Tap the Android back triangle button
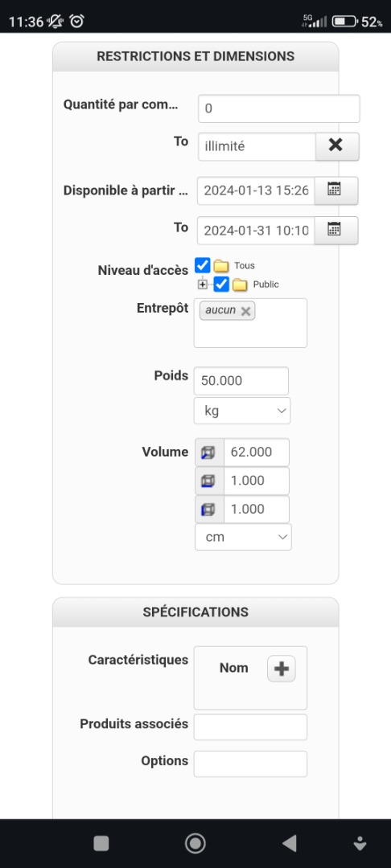 click(290, 843)
